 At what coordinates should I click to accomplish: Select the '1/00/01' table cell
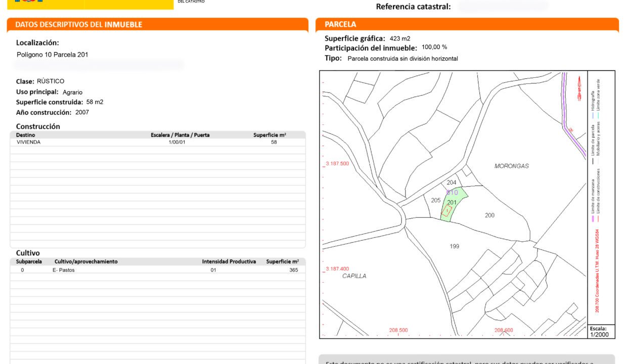tap(177, 142)
